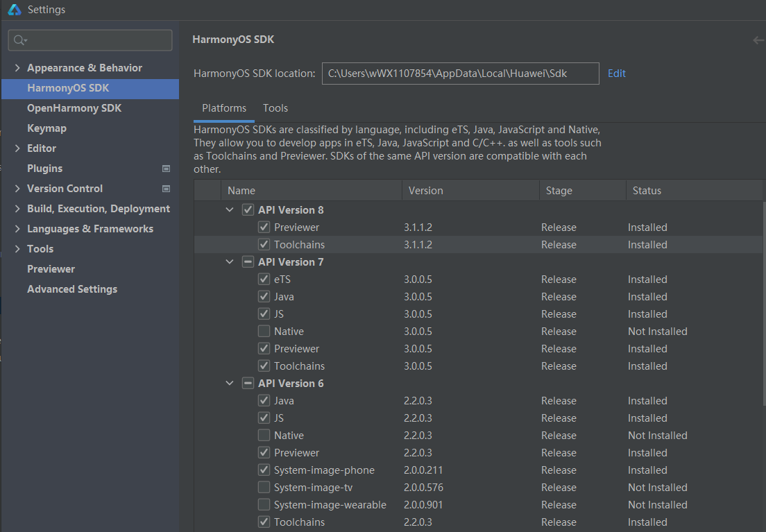Uncheck Previewer 3.0.0.5 checkbox
This screenshot has height=532, width=766.
[x=264, y=349]
